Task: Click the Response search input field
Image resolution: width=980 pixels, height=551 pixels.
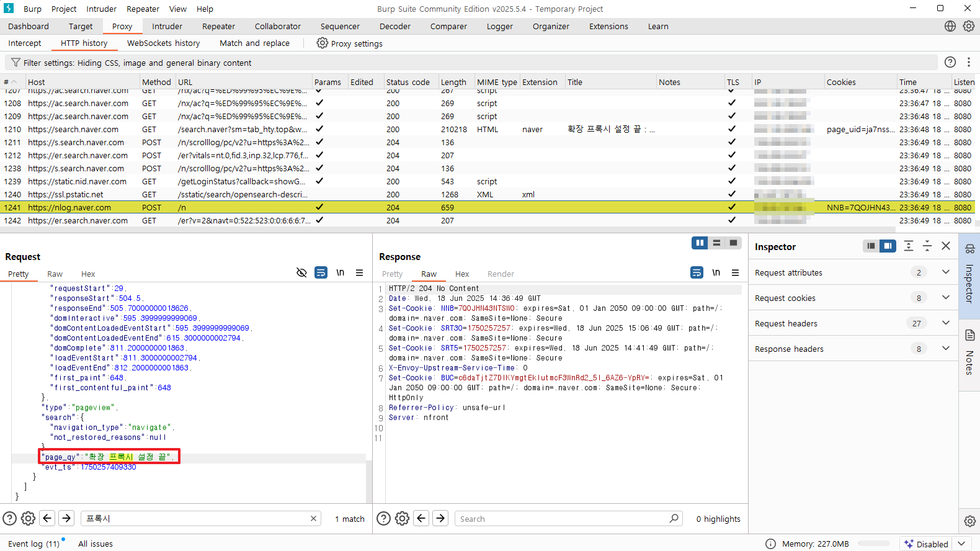Action: click(x=569, y=519)
